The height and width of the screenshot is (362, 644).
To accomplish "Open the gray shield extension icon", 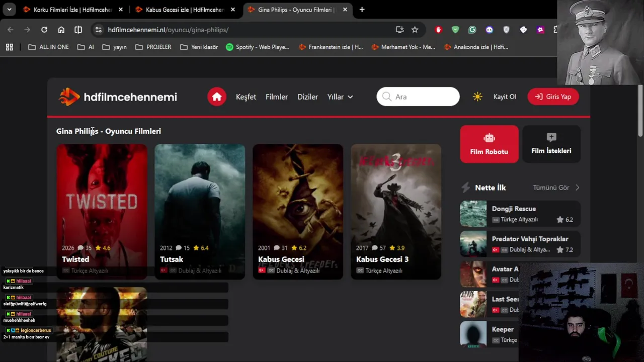I will [507, 30].
